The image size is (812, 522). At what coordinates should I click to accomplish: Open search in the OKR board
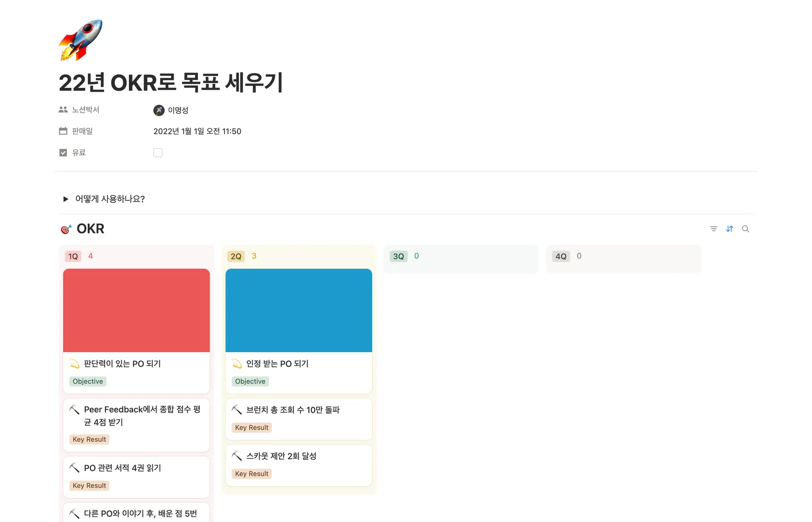coord(746,229)
